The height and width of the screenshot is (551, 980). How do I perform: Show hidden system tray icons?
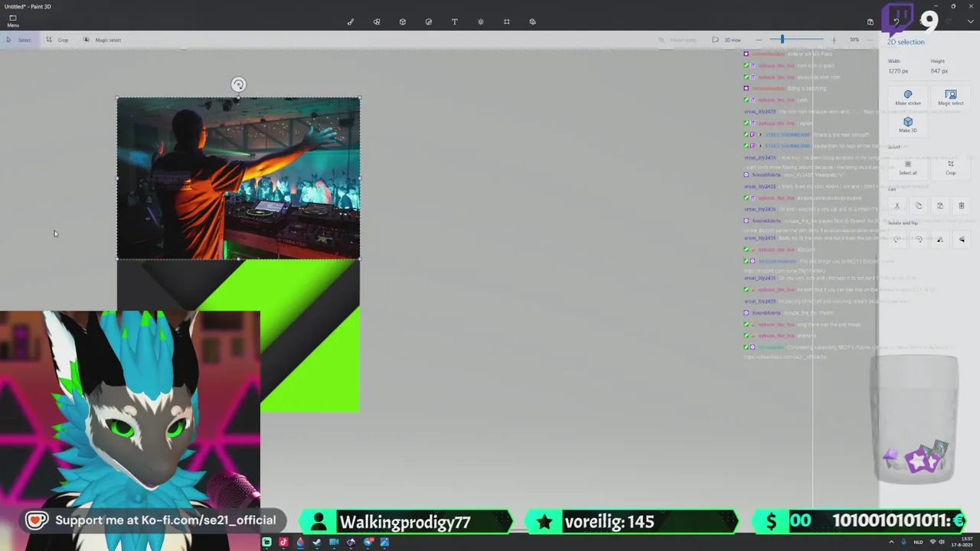click(890, 542)
